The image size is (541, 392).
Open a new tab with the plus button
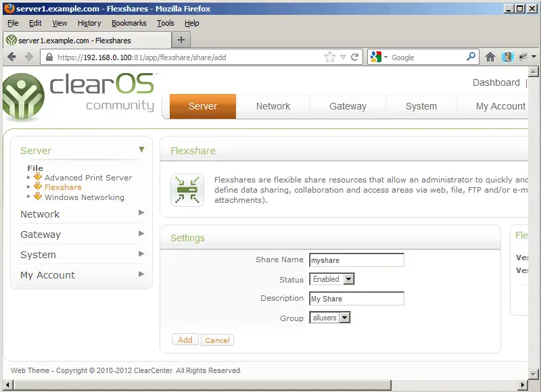181,40
